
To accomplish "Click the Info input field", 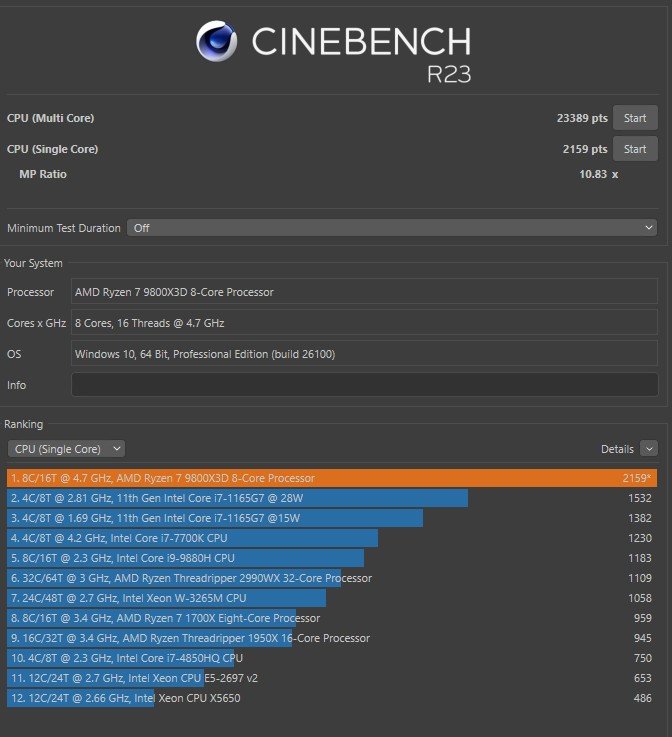I will tap(364, 384).
